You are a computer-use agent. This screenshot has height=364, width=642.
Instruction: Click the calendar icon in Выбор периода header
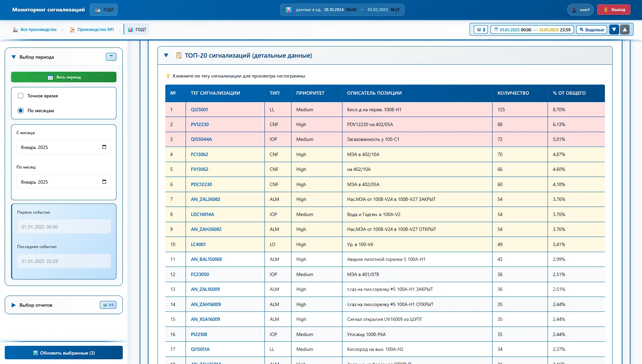point(111,57)
